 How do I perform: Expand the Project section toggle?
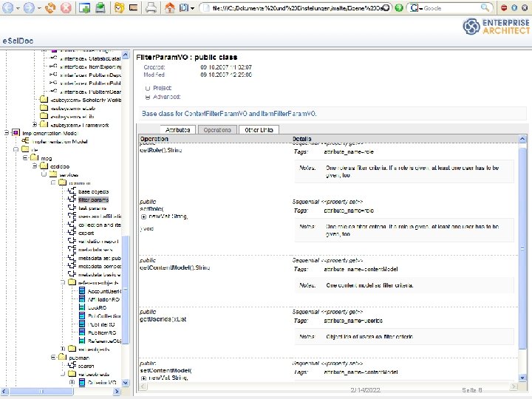148,88
